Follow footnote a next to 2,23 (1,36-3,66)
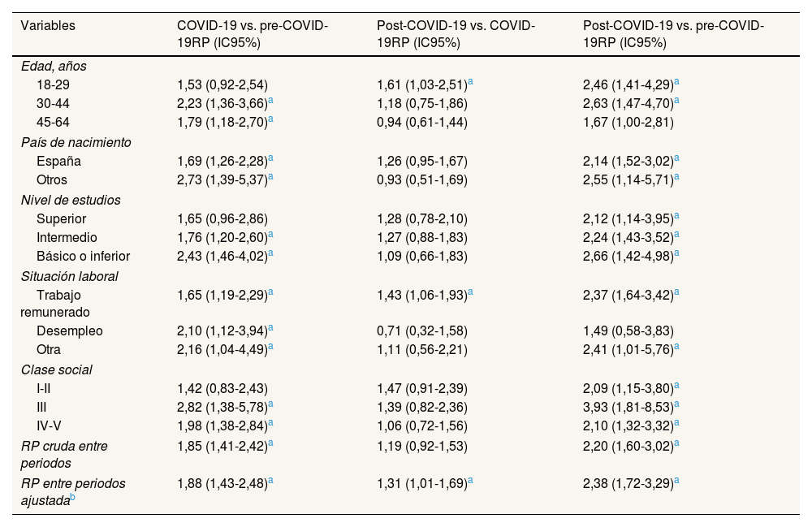 (x=270, y=101)
